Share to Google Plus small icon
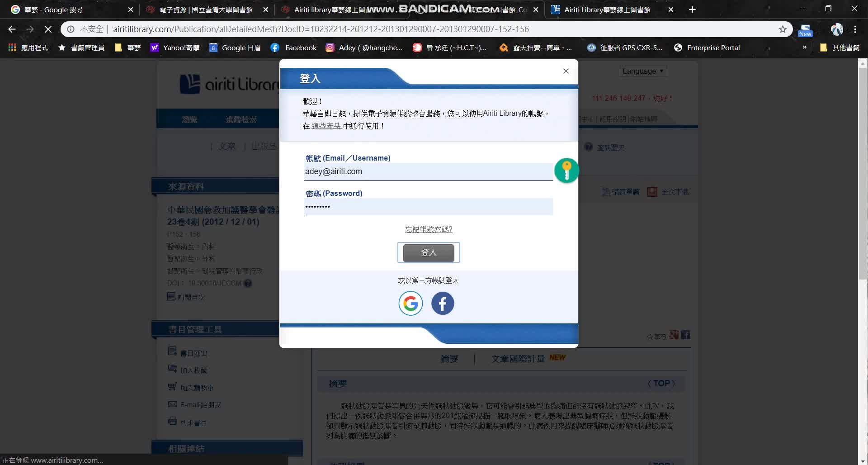The width and height of the screenshot is (868, 465). [674, 335]
